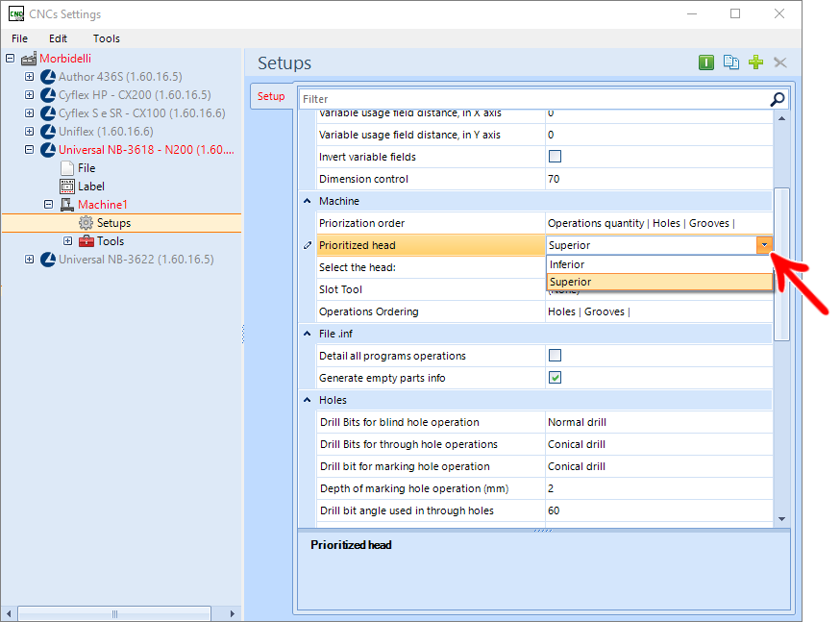
Task: Open the Edit menu
Action: click(58, 38)
